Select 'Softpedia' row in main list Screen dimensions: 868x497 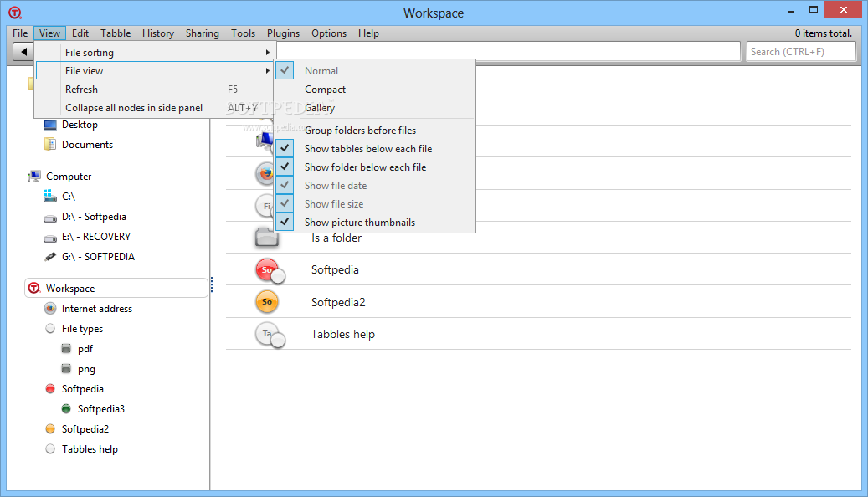point(335,269)
